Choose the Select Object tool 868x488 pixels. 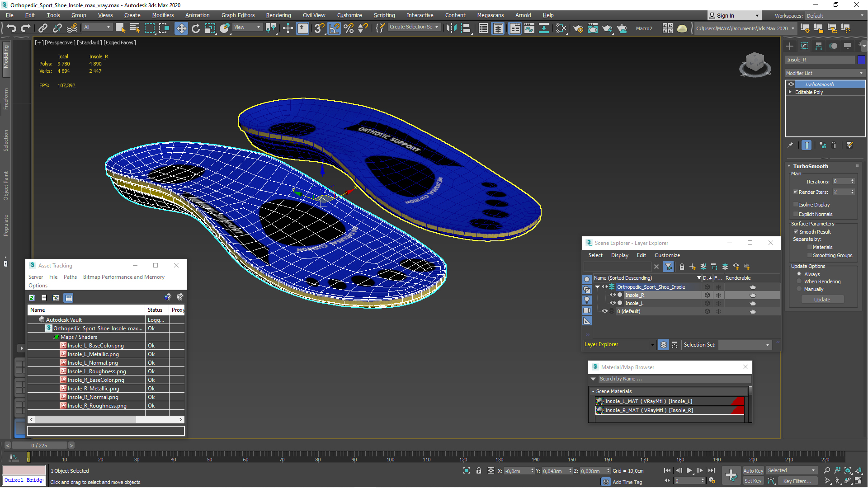pyautogui.click(x=120, y=28)
